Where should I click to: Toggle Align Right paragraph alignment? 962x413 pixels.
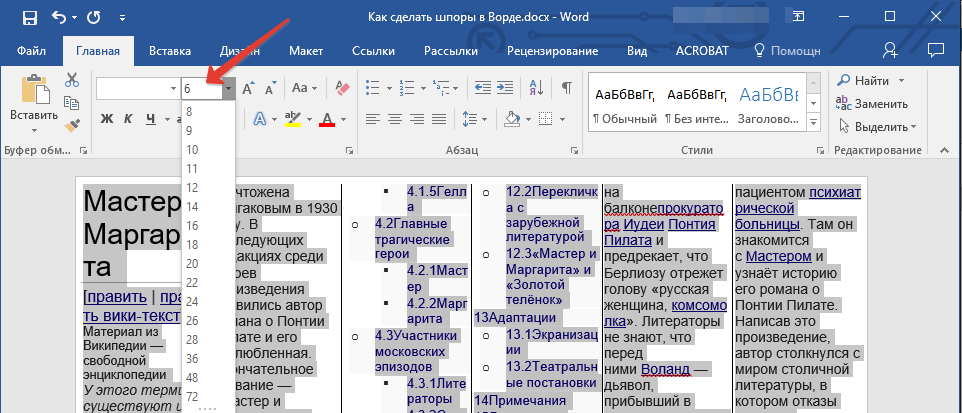tap(417, 118)
